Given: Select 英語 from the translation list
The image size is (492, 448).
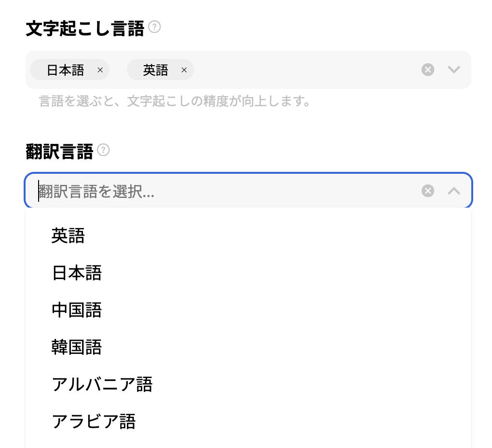Looking at the screenshot, I should [68, 236].
